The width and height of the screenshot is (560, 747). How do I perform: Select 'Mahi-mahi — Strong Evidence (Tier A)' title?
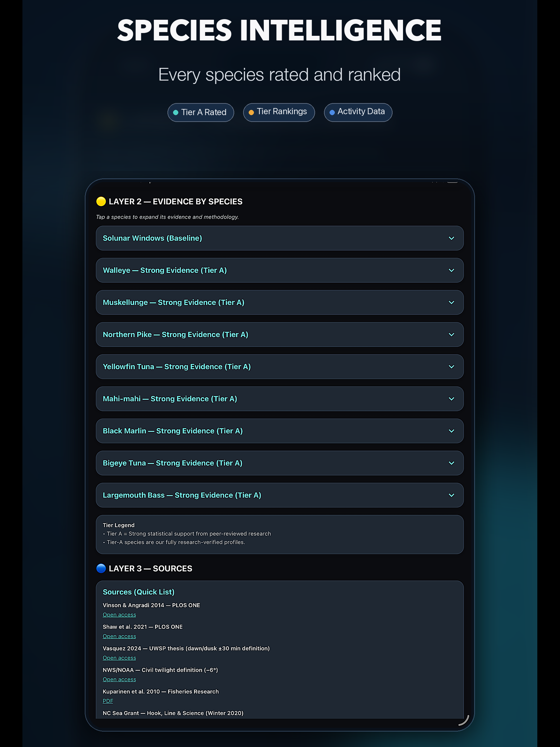pyautogui.click(x=170, y=398)
